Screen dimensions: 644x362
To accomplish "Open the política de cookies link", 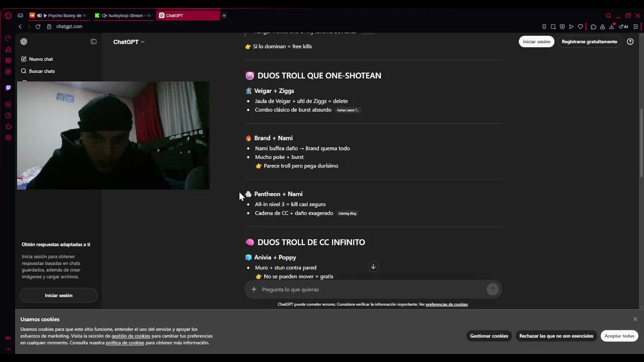I will [x=125, y=343].
